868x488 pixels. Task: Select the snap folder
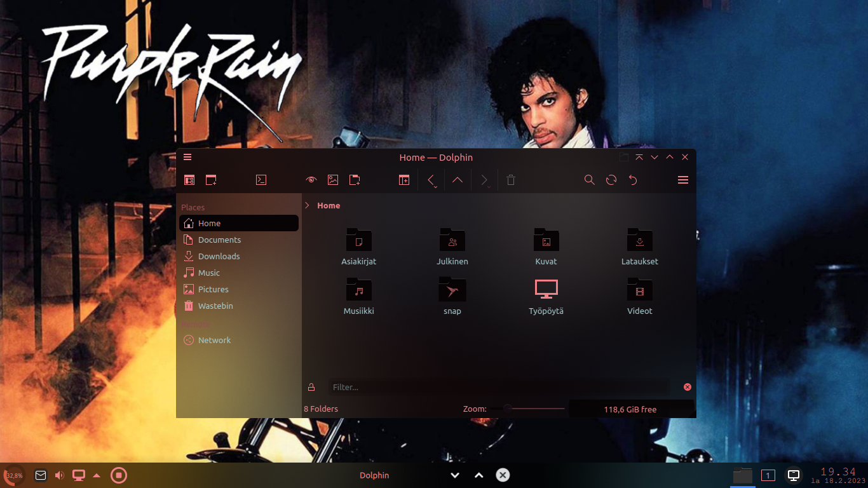click(x=452, y=296)
